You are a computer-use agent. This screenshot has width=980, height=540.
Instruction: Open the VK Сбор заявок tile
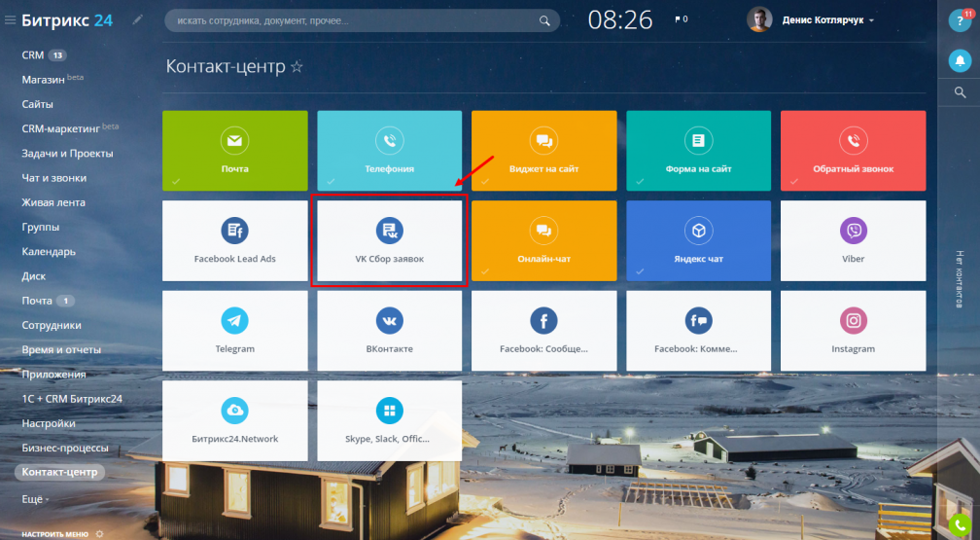(389, 240)
